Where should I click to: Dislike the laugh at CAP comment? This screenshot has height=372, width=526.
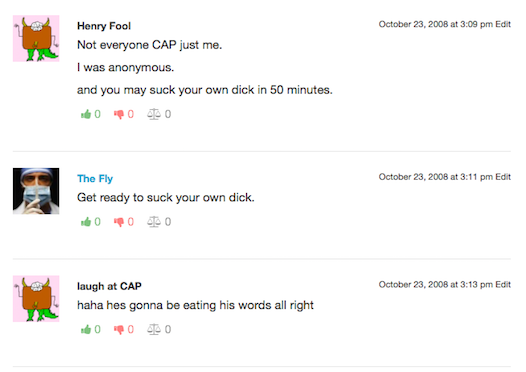(119, 330)
